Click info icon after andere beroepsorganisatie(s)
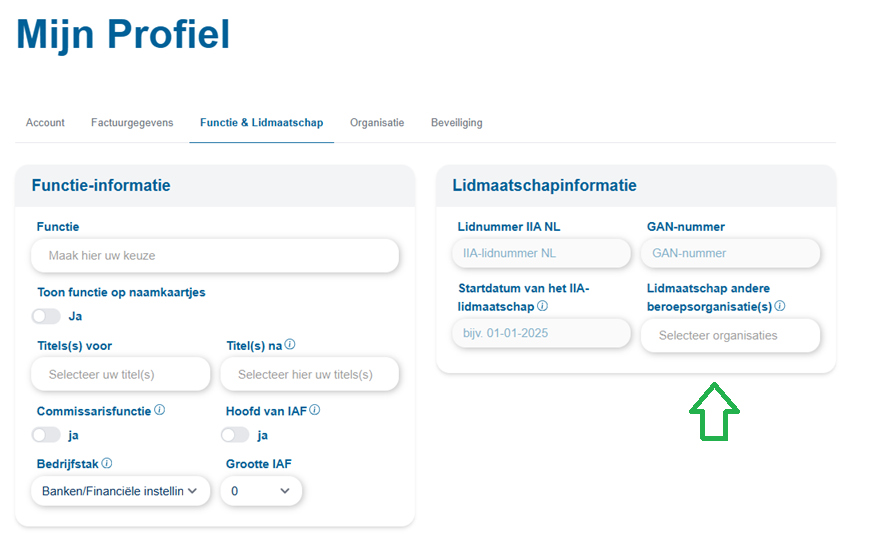Image resolution: width=871 pixels, height=548 pixels. click(780, 307)
